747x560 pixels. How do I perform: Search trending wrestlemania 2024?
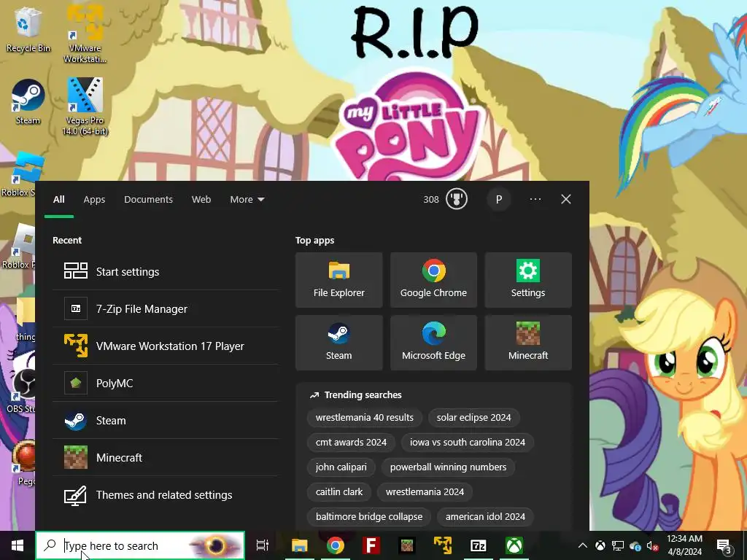tap(425, 491)
